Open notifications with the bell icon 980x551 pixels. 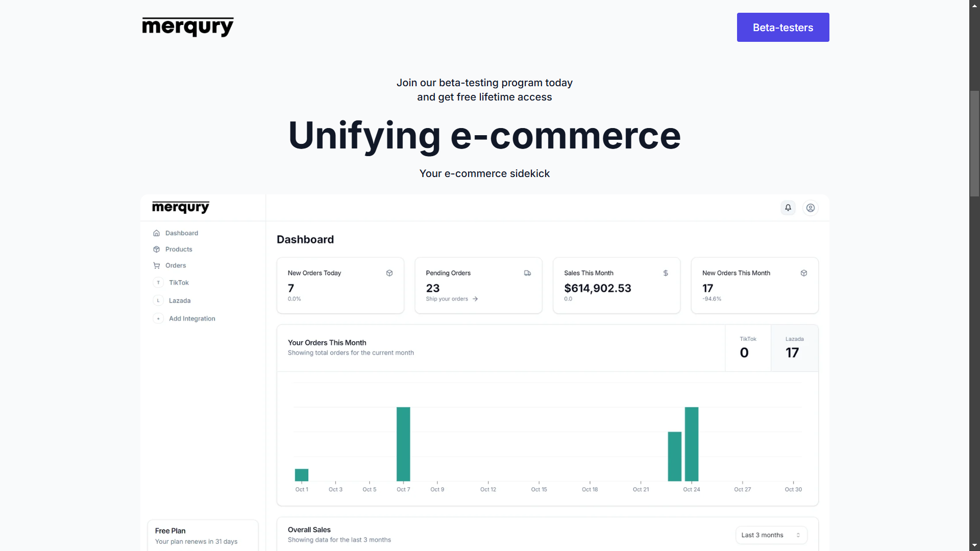(788, 208)
